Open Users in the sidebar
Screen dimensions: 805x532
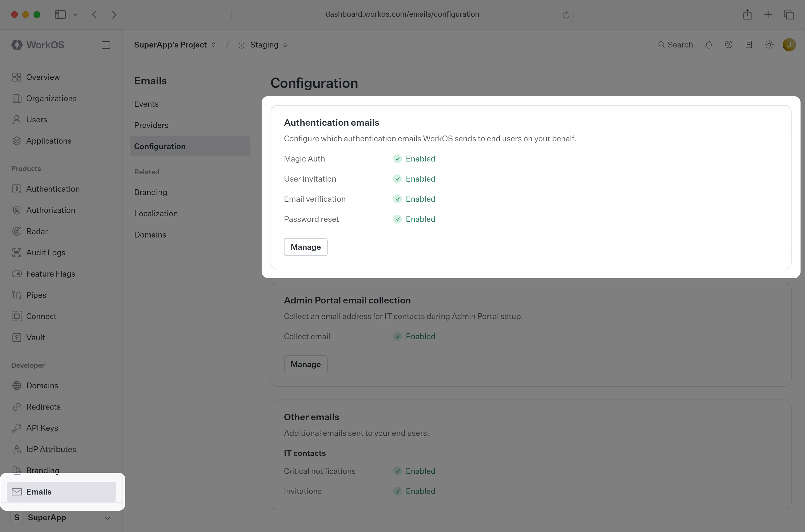point(61,119)
